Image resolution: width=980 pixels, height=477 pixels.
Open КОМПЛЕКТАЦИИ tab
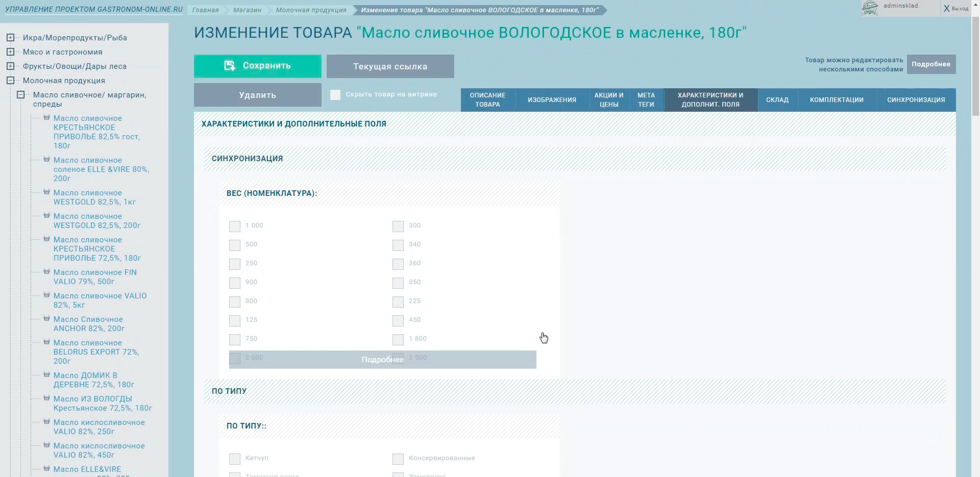[837, 100]
